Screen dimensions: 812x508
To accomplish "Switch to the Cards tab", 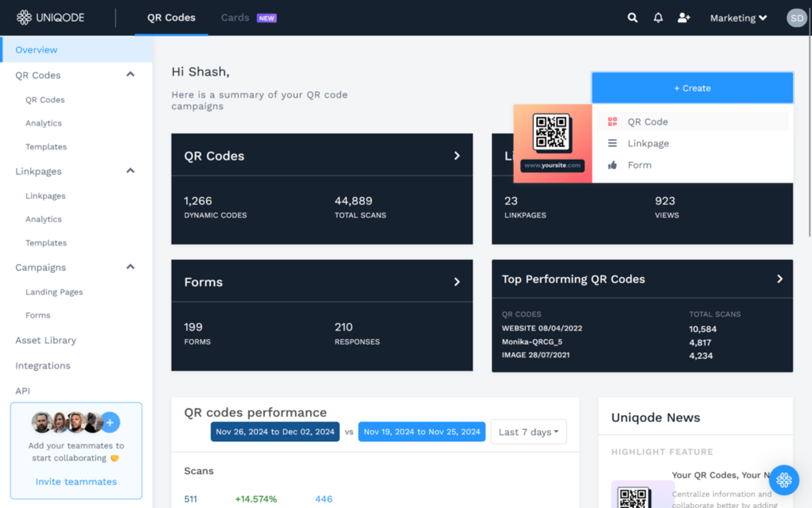I will (x=235, y=18).
